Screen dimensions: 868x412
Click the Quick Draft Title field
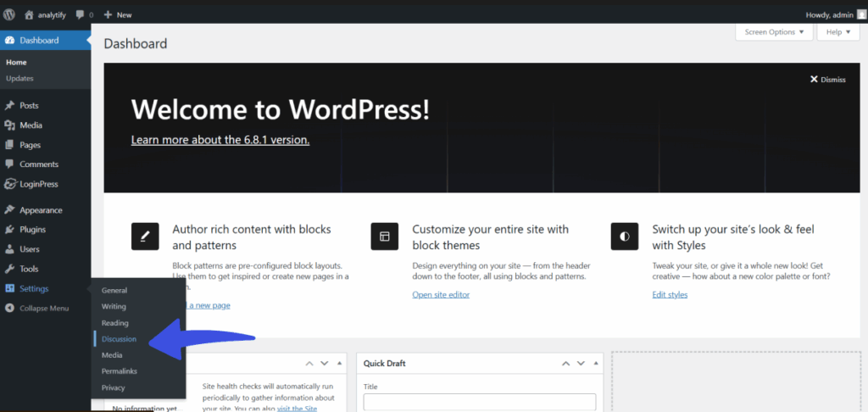click(x=480, y=402)
